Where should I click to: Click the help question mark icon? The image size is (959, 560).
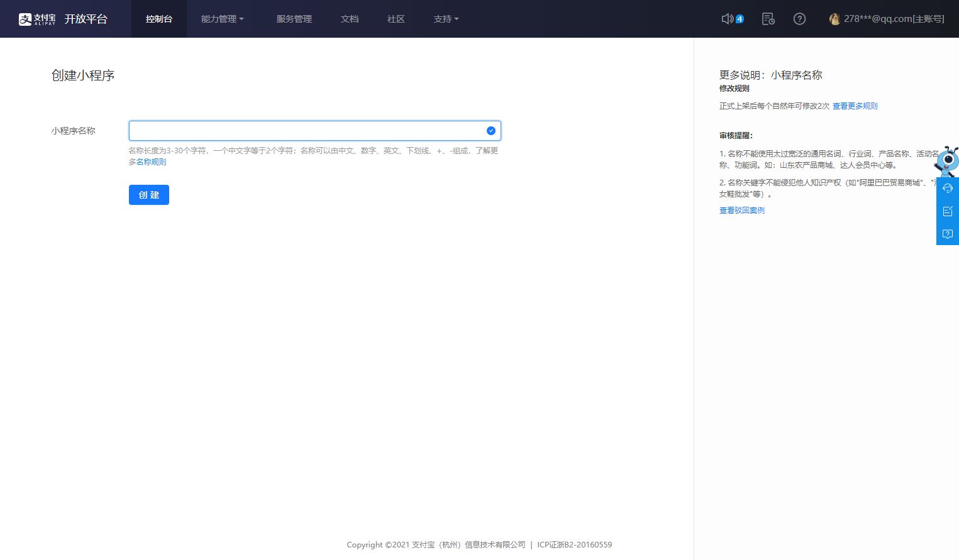799,19
